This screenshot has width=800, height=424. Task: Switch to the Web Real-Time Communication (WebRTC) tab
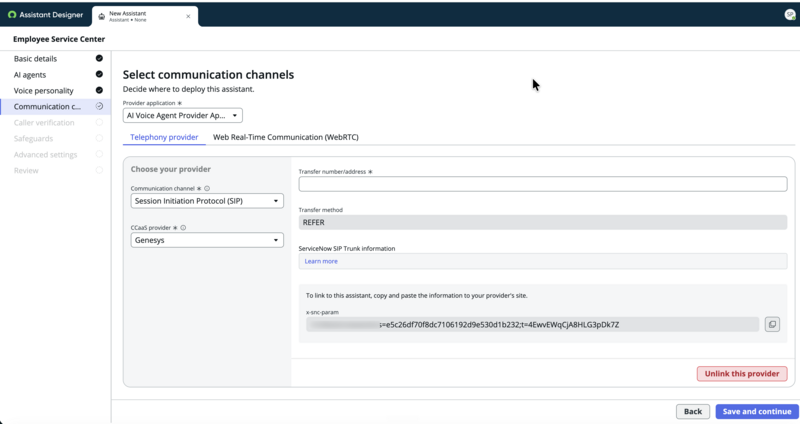[x=286, y=137]
